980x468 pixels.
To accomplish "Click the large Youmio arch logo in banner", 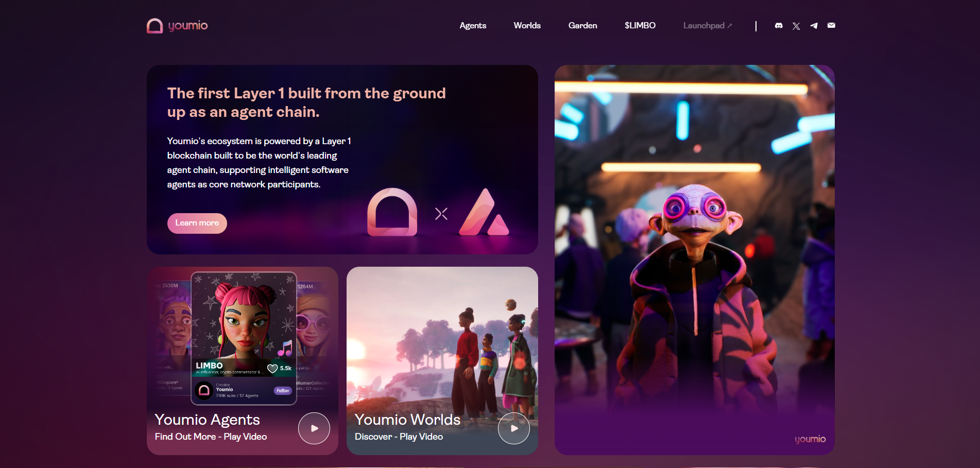I will (x=392, y=213).
